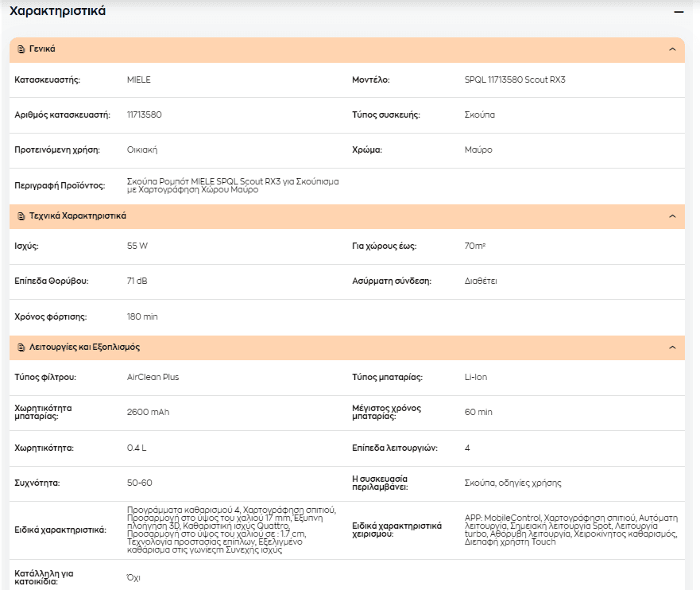The image size is (700, 590).
Task: Click the Τεχνικά Χαρακτηριστικά header title
Action: point(78,215)
